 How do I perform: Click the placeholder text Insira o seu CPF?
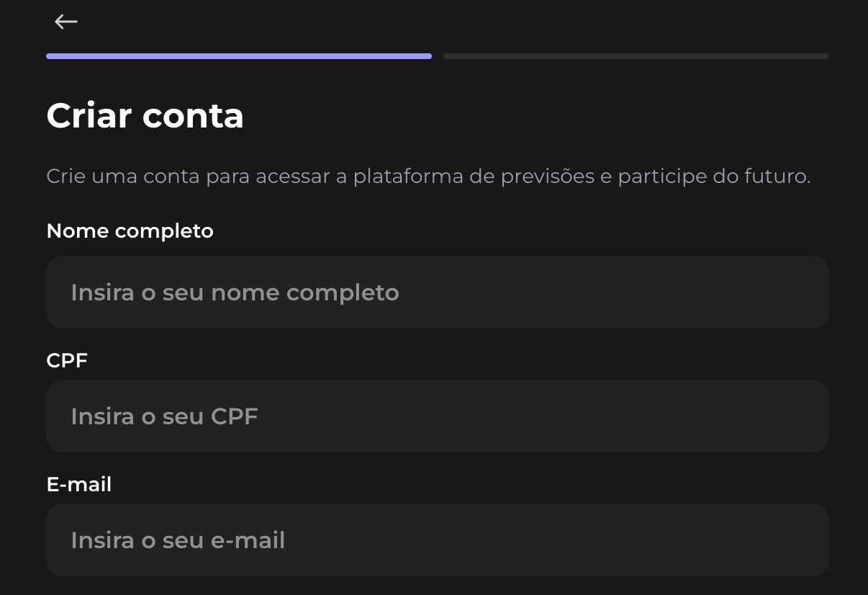(164, 416)
